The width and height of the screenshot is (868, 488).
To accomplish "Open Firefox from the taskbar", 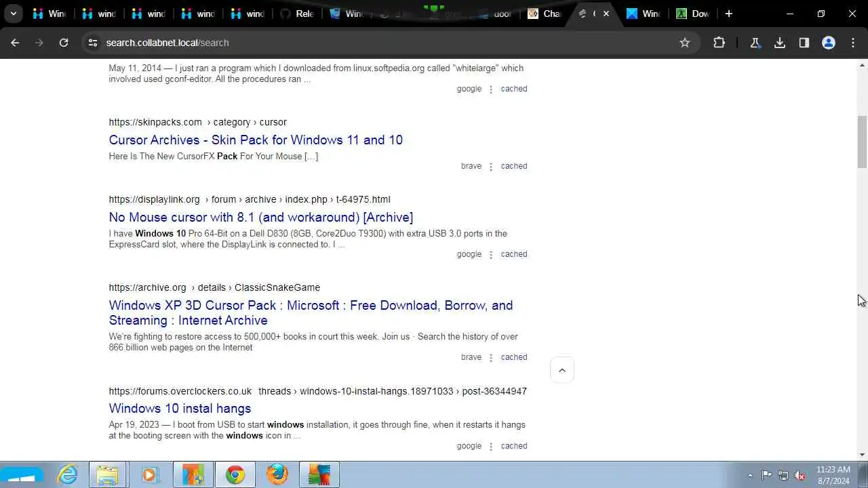I will [277, 475].
